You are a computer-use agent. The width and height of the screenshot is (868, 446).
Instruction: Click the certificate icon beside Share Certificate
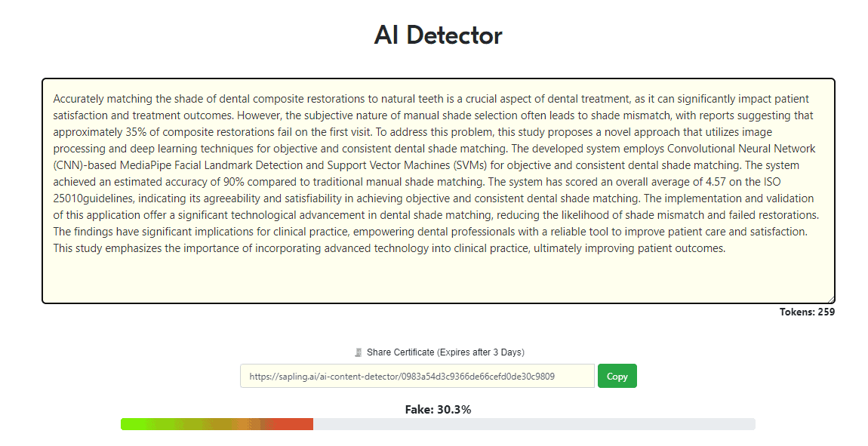(x=359, y=352)
